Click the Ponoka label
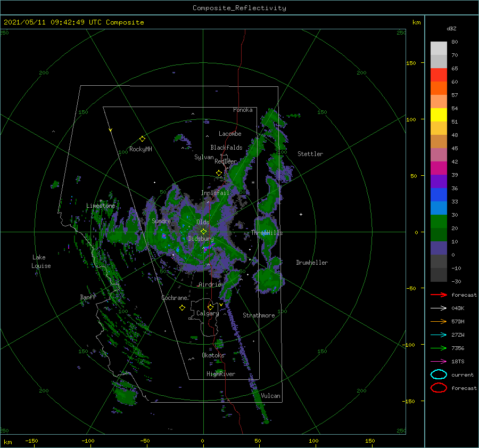 point(243,110)
